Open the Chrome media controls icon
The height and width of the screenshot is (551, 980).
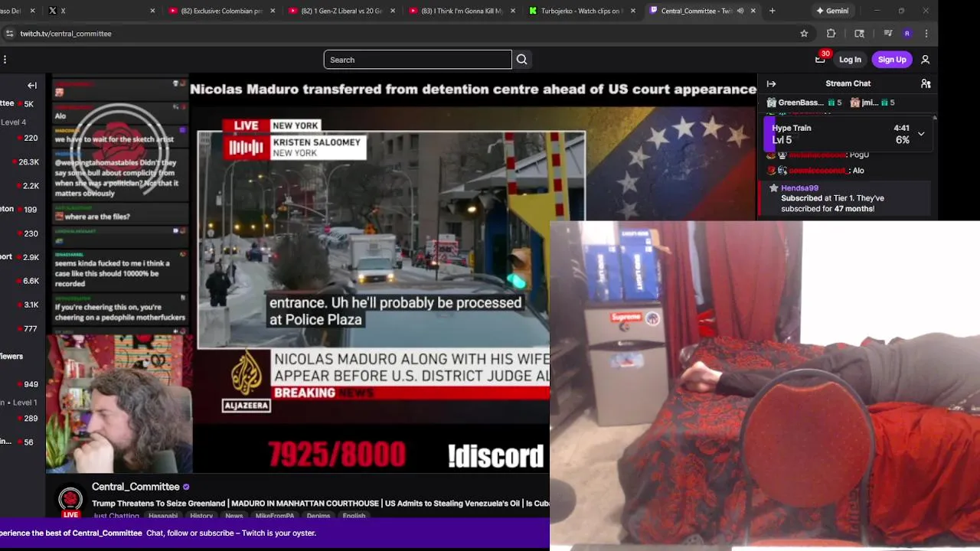[888, 34]
